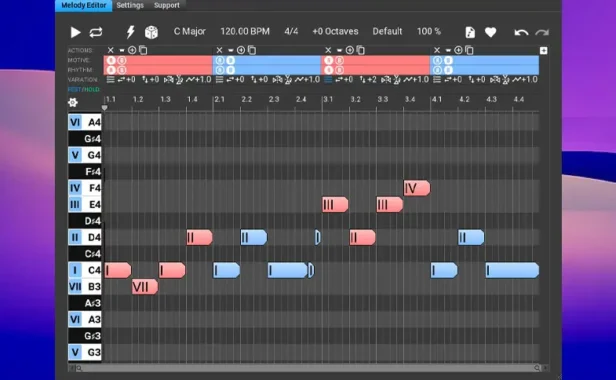Open the Default preset dropdown
Image resolution: width=616 pixels, height=380 pixels.
click(x=387, y=31)
